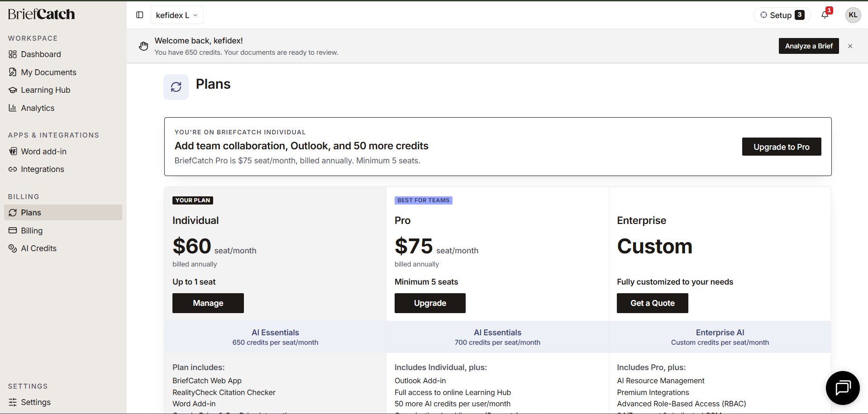
Task: Click 'Outlook Add-in' feature text
Action: point(420,381)
